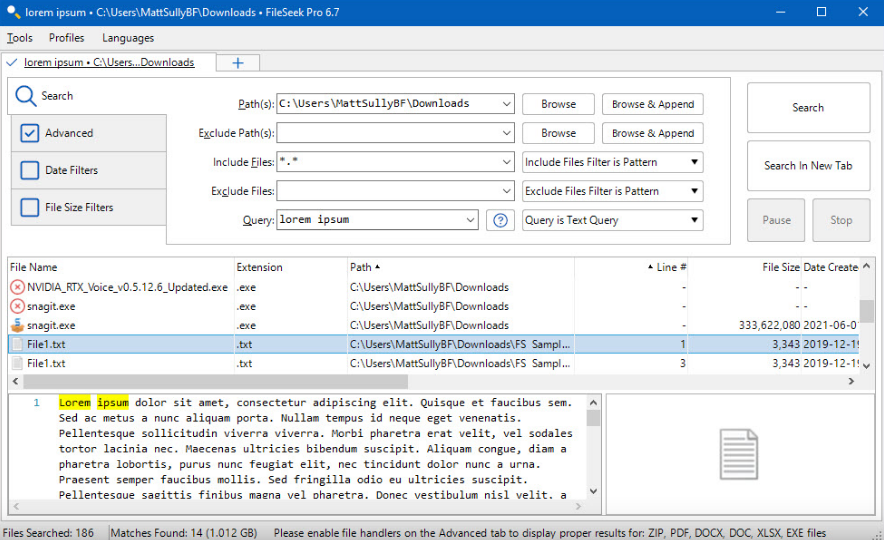Viewport: 884px width, 540px height.
Task: Enable the Date Filters checkbox
Action: click(x=30, y=171)
